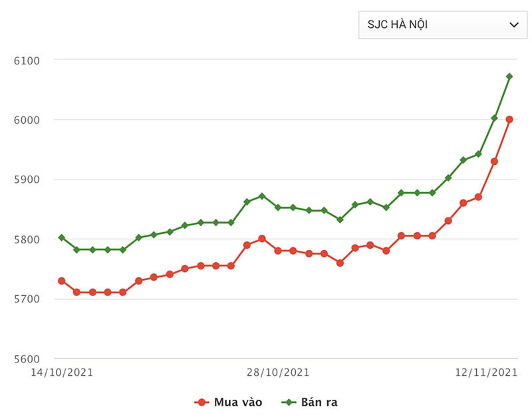Click the last red point at 6000
The width and height of the screenshot is (532, 415).
pos(509,120)
